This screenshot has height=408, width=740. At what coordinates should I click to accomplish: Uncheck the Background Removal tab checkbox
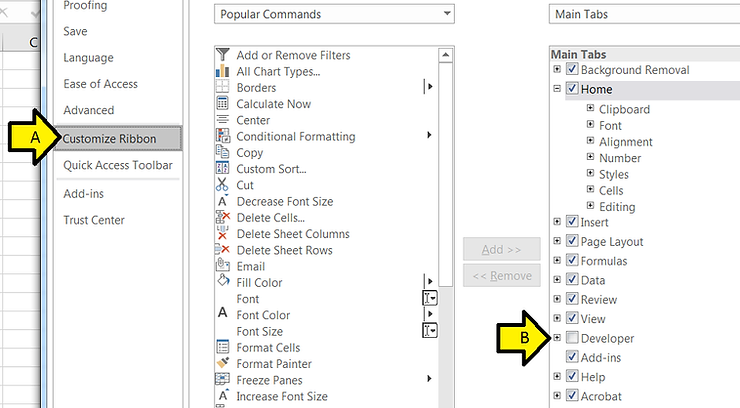[x=572, y=69]
